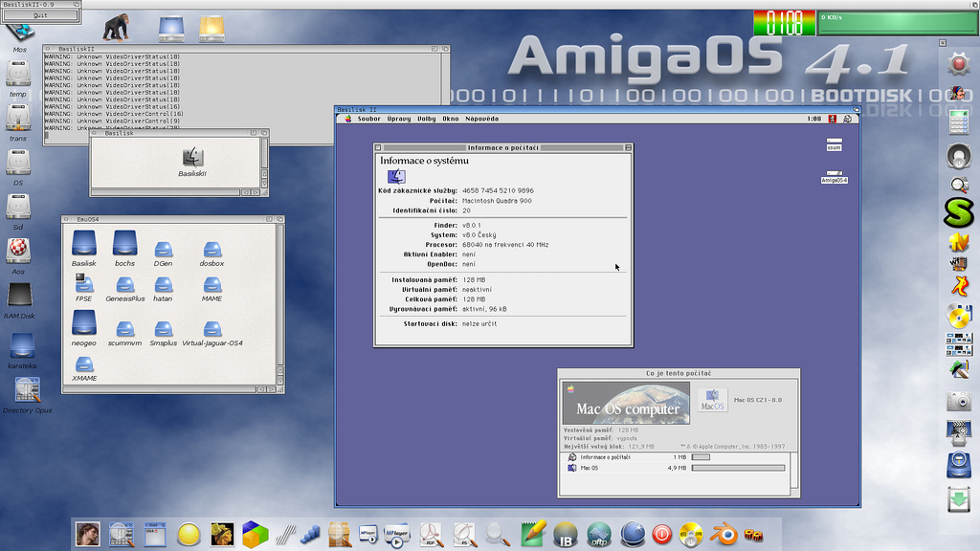Click the Mac OS memory usage bar

[738, 468]
